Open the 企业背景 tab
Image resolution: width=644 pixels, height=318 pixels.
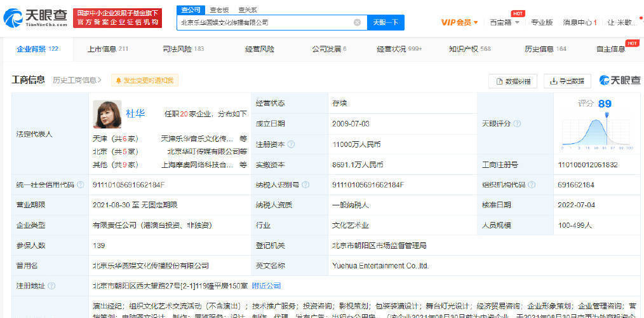[37, 49]
